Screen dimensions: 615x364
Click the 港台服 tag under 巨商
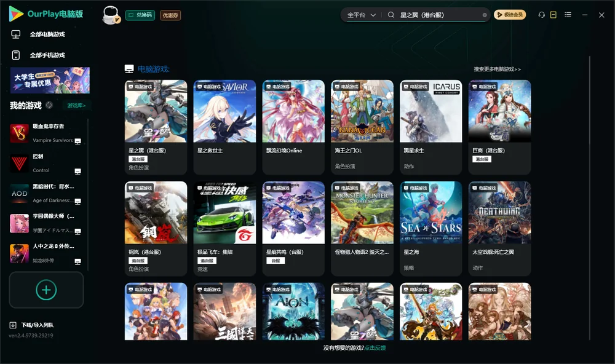pos(482,159)
